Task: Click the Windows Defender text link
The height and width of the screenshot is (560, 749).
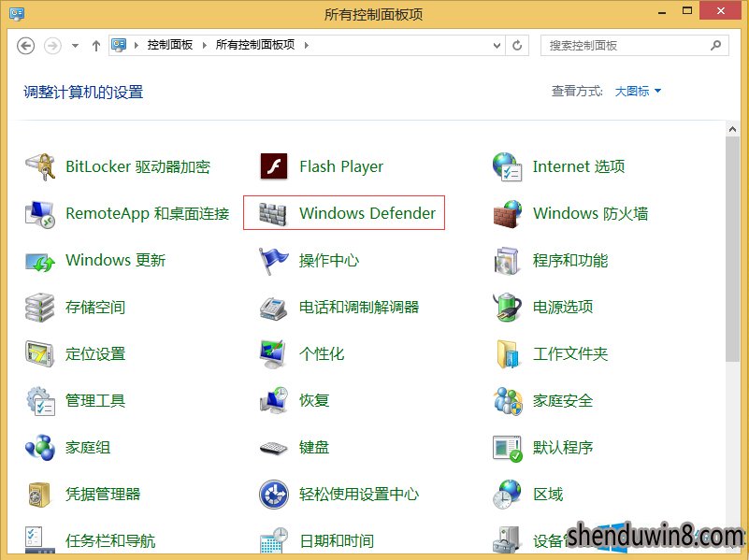Action: pyautogui.click(x=367, y=213)
